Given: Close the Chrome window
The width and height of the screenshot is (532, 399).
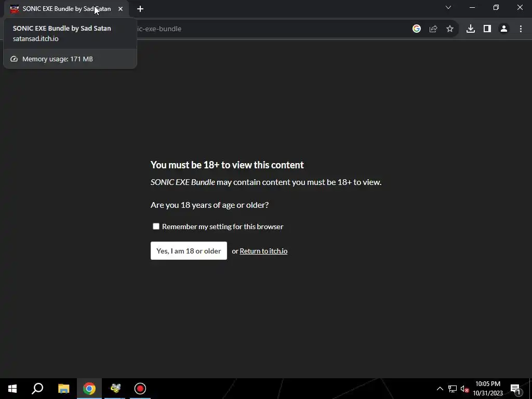Looking at the screenshot, I should click(520, 7).
